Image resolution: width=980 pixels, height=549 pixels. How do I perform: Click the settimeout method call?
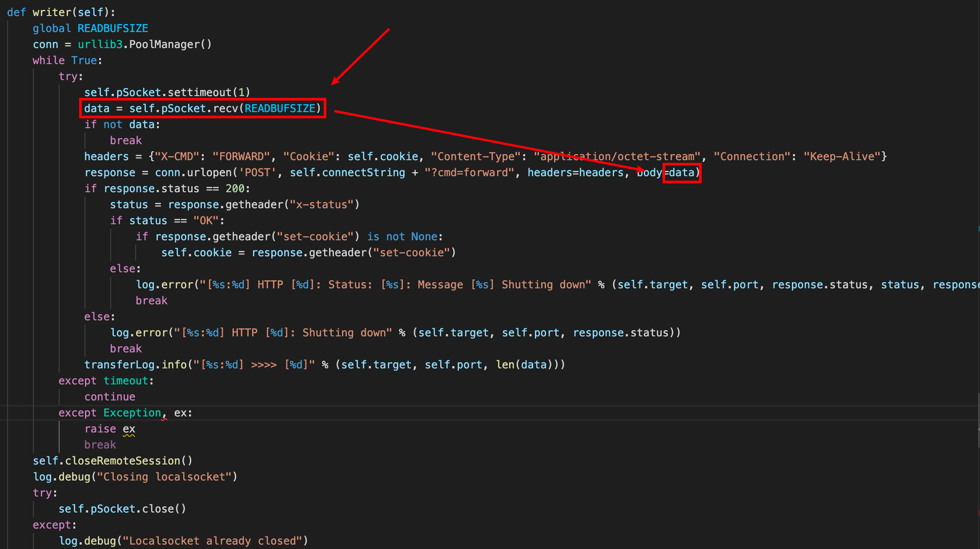[199, 93]
